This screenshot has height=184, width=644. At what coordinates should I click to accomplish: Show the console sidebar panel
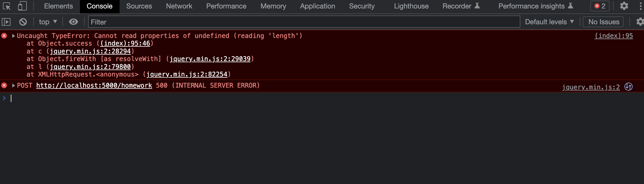(6, 22)
